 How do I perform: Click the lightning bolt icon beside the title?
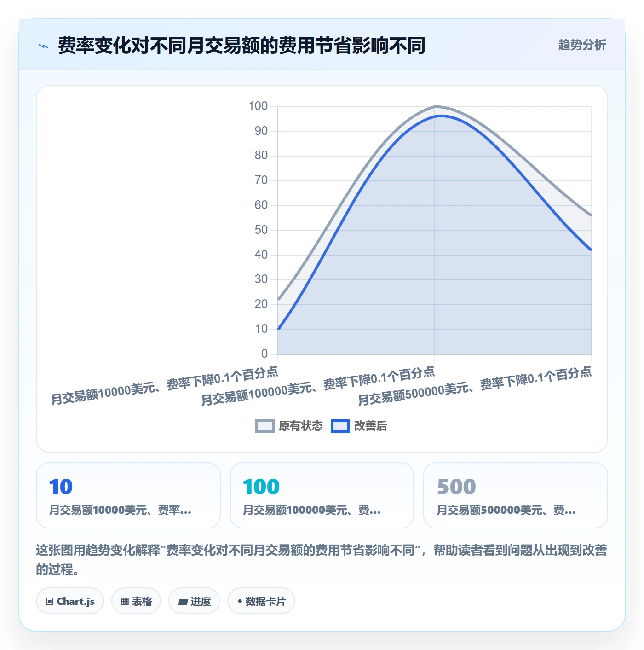tap(44, 46)
